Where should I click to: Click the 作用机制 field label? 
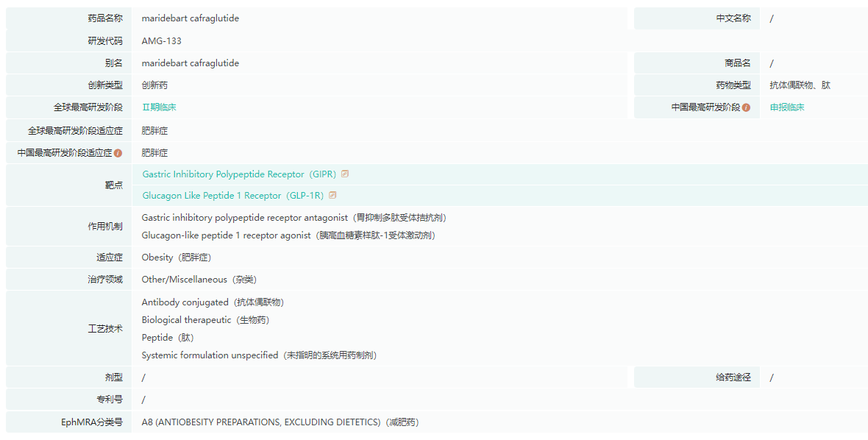105,227
